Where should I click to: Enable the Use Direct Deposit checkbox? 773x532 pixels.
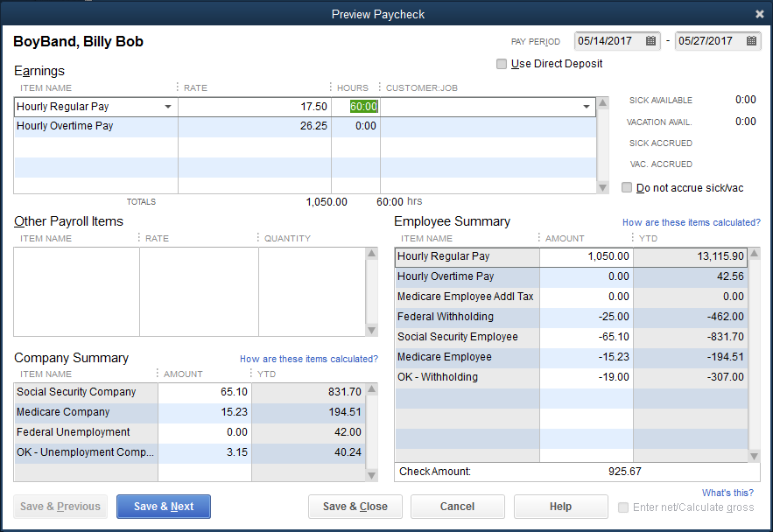(502, 64)
